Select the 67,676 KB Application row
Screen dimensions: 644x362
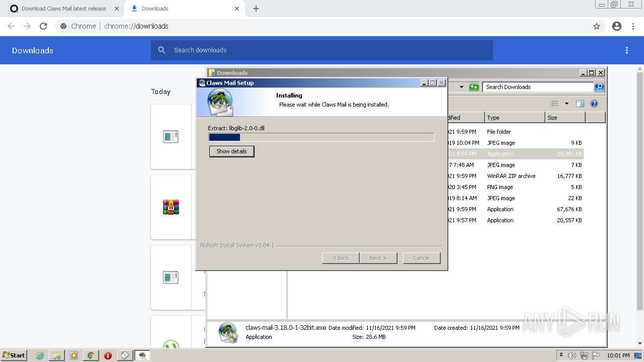(x=515, y=209)
